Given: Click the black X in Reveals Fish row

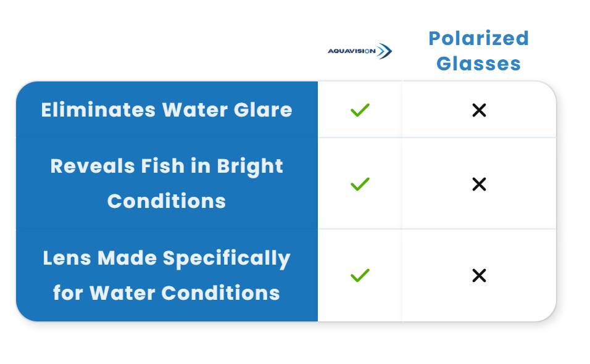Looking at the screenshot, I should (479, 184).
